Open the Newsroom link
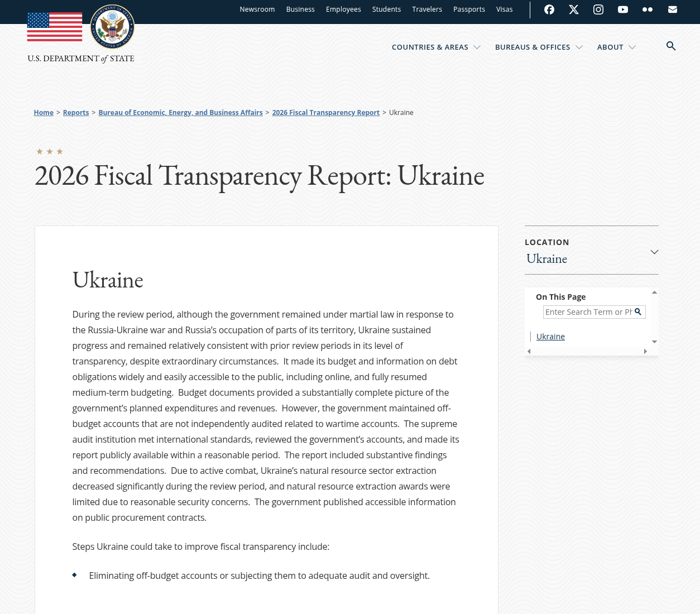Viewport: 700px width, 614px height. click(x=257, y=9)
